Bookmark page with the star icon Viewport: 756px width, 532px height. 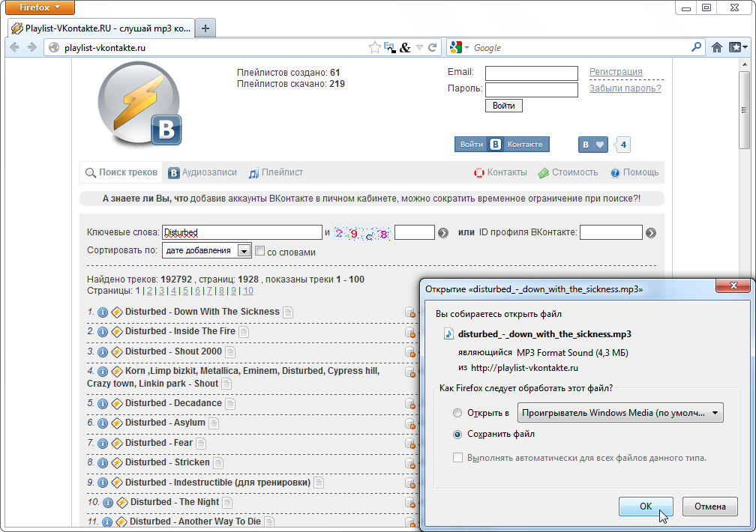pyautogui.click(x=374, y=47)
